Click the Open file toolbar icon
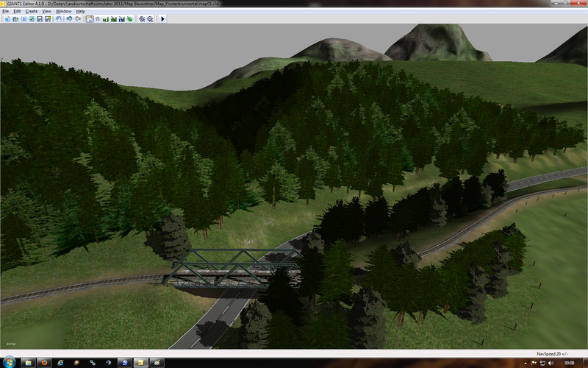 click(15, 19)
